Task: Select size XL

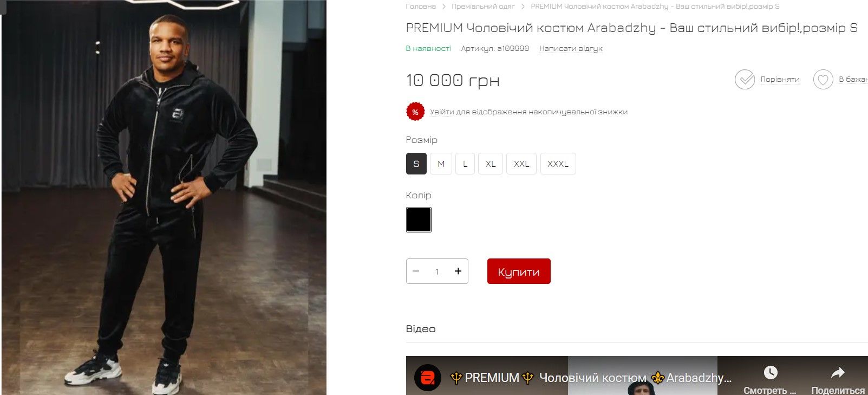Action: pyautogui.click(x=491, y=164)
